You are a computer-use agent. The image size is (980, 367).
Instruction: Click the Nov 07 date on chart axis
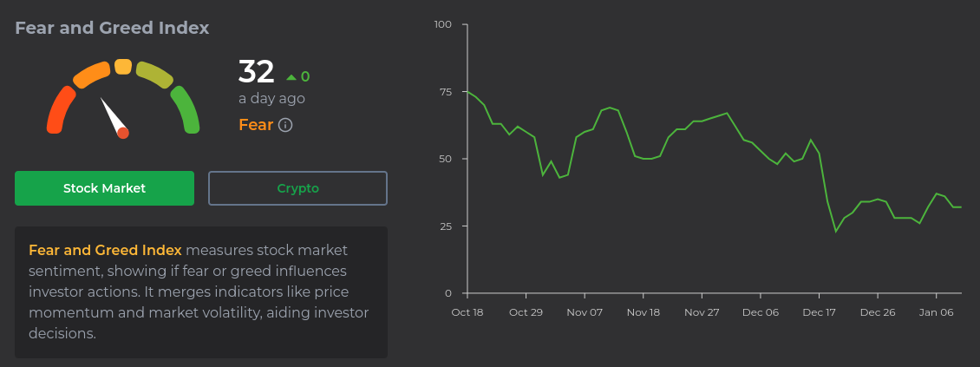pos(585,312)
